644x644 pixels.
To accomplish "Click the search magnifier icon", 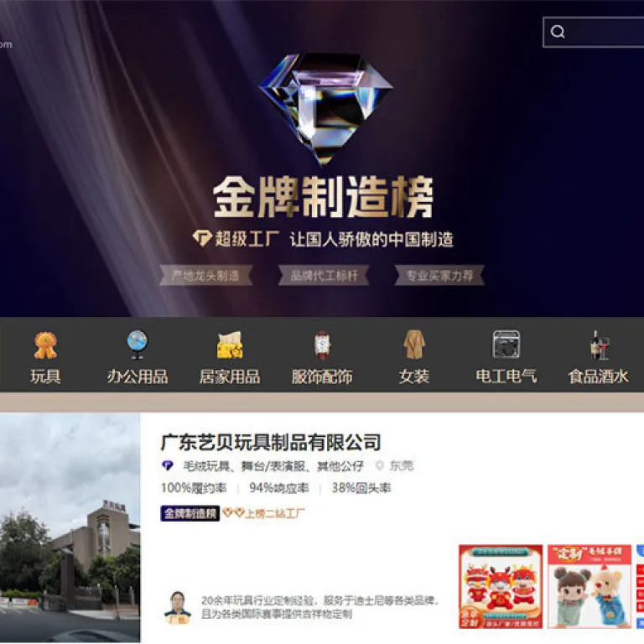I will (x=558, y=32).
